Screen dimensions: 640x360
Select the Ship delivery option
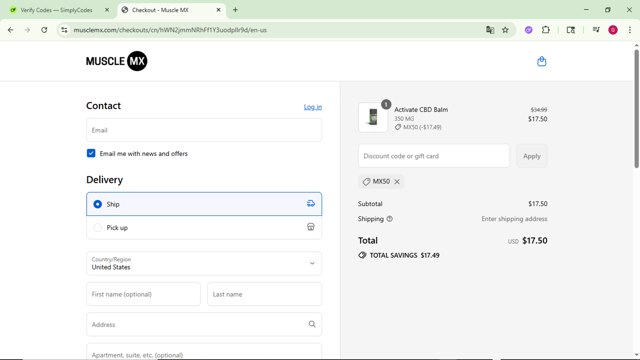pyautogui.click(x=204, y=204)
